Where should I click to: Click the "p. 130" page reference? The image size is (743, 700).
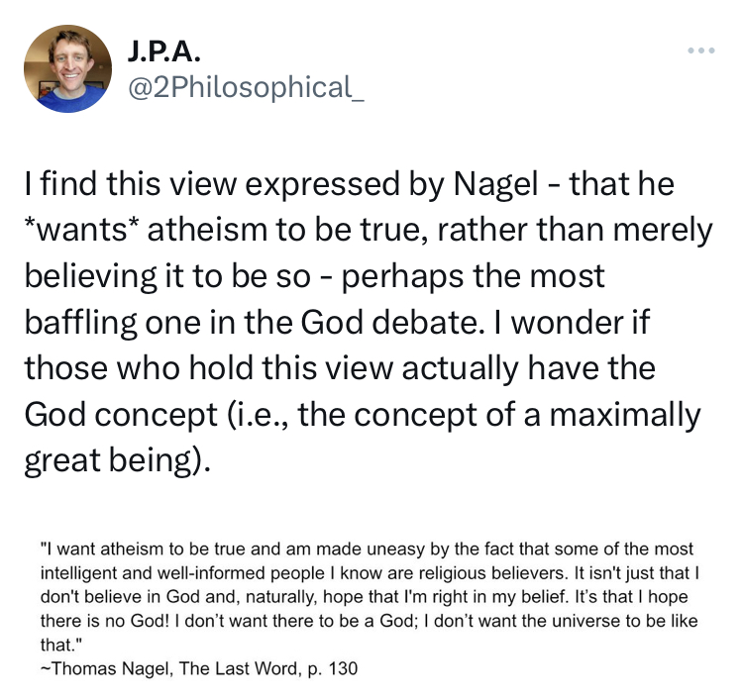click(329, 668)
